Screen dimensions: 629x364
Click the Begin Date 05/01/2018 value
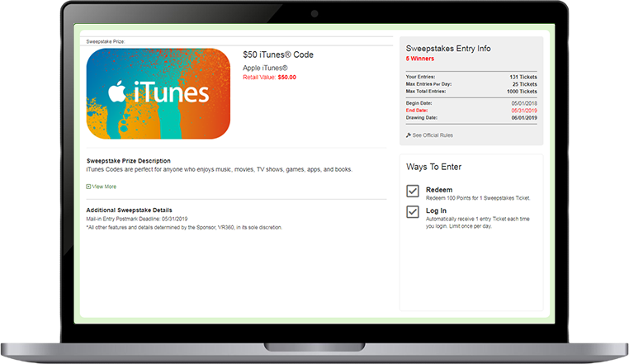[x=524, y=103]
